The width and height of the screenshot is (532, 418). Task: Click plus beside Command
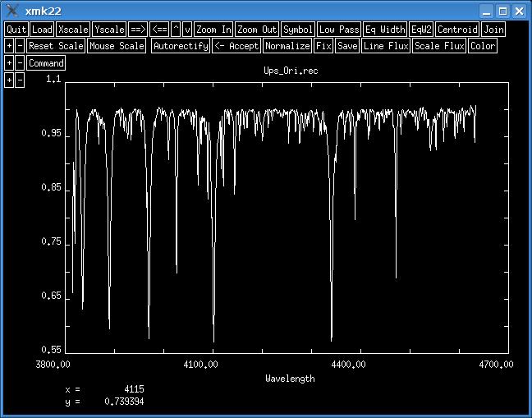pyautogui.click(x=9, y=63)
